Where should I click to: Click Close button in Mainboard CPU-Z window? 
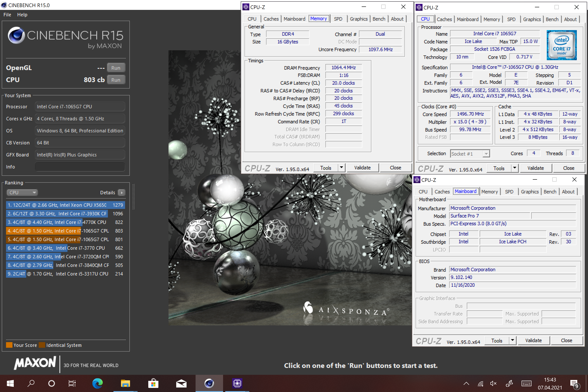point(567,340)
